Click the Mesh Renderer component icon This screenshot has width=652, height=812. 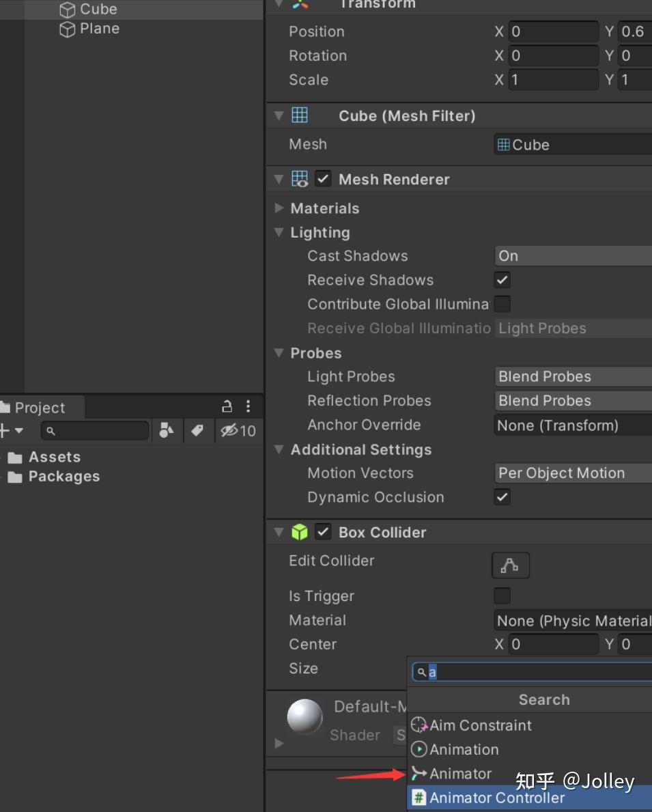tap(300, 179)
